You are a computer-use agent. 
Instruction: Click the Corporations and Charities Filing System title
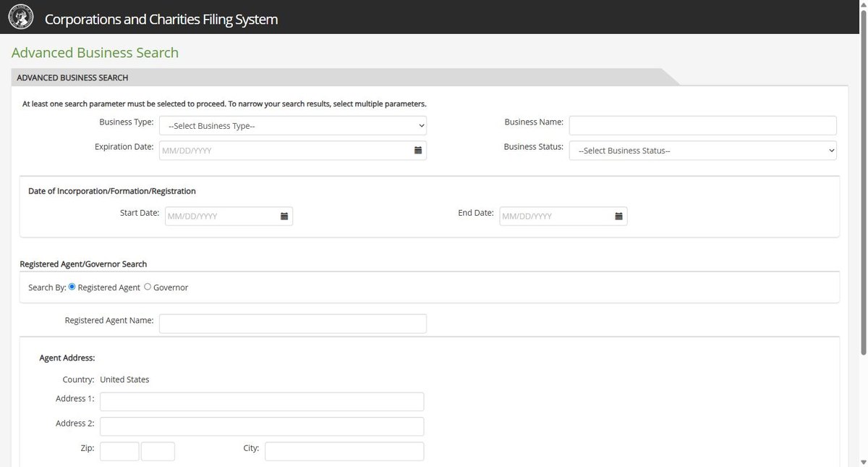161,20
